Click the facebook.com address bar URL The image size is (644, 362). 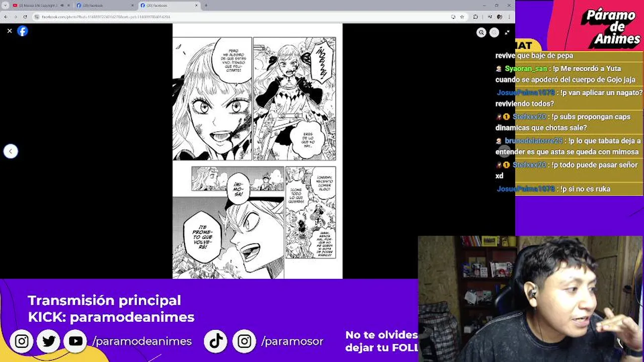(x=106, y=17)
